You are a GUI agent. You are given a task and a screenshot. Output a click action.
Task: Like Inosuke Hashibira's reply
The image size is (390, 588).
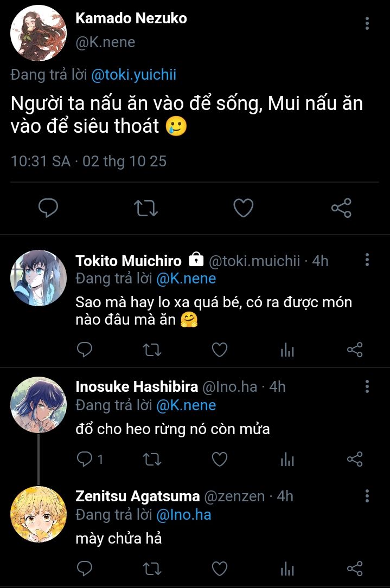[x=219, y=460]
